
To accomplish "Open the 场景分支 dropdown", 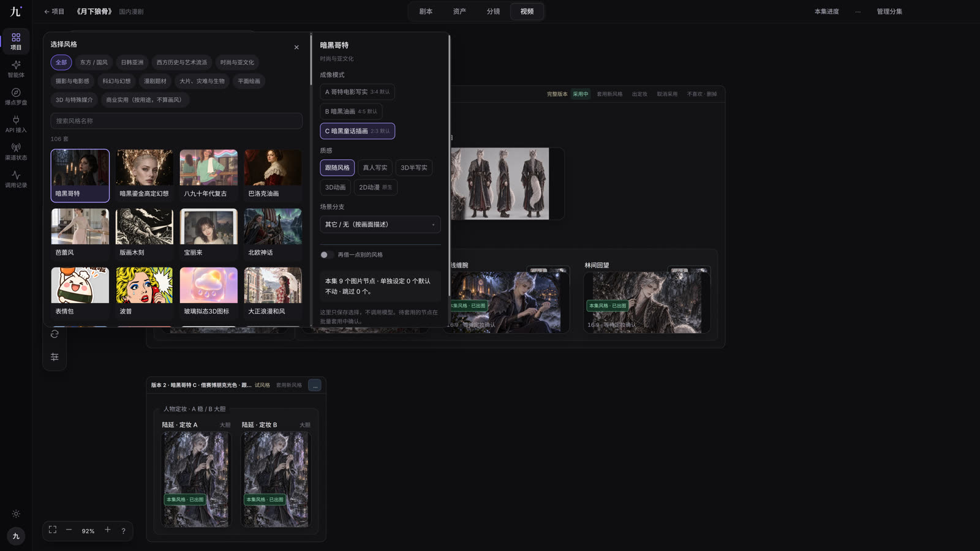I will (x=380, y=225).
